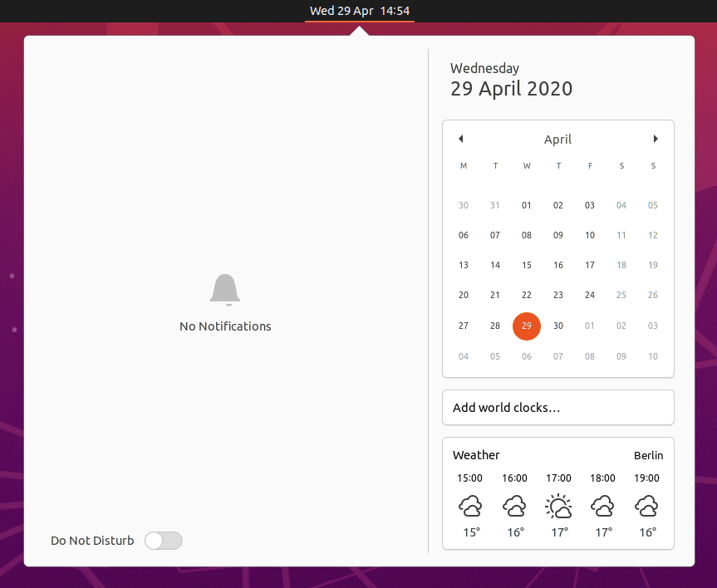Click the Wednesday 29 April 2020 date heading
This screenshot has width=717, height=588.
[511, 81]
